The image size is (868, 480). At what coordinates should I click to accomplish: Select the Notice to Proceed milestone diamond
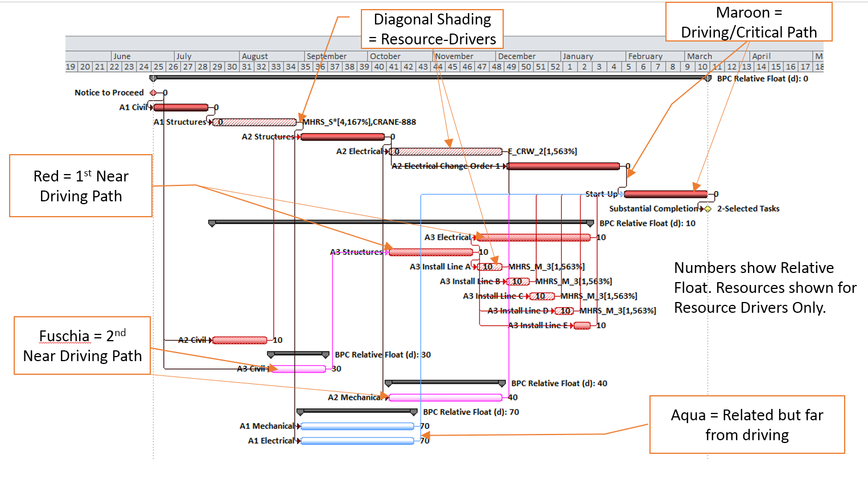tap(153, 93)
